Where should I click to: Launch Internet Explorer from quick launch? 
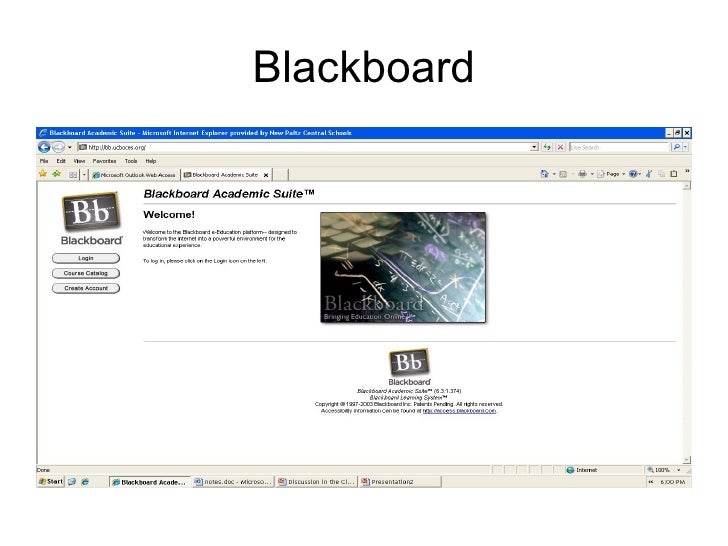click(85, 482)
